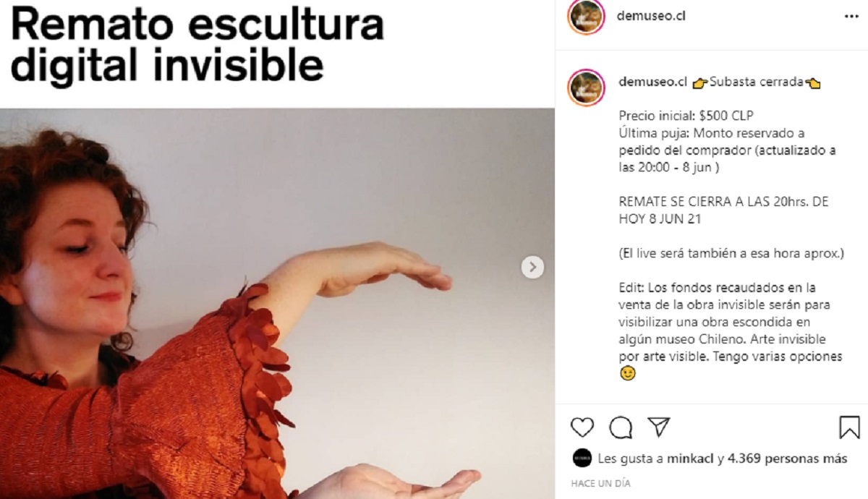Click the Precio inicial $500 CLP text
868x499 pixels.
coord(687,116)
